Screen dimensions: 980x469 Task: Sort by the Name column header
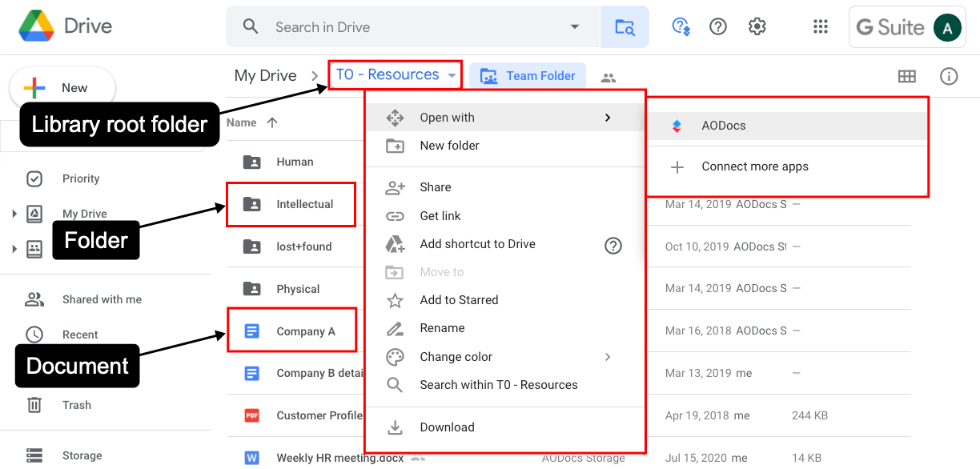[x=242, y=122]
